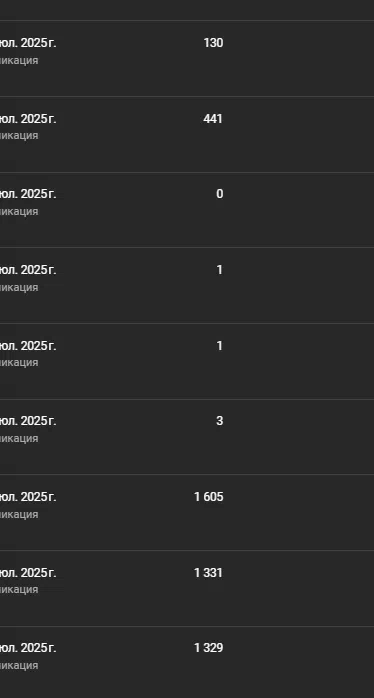Screen dimensions: 374x698
Task: Click the view count 130
Action: tap(213, 43)
